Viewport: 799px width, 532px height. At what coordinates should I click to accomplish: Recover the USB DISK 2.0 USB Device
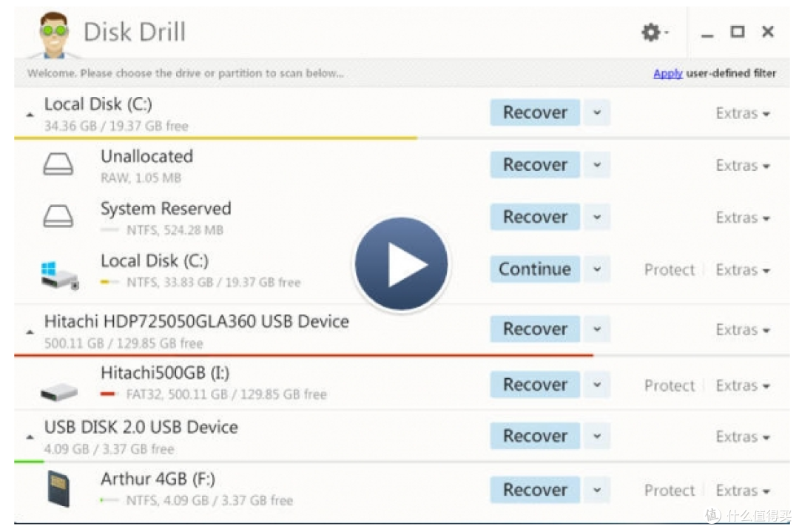point(535,437)
